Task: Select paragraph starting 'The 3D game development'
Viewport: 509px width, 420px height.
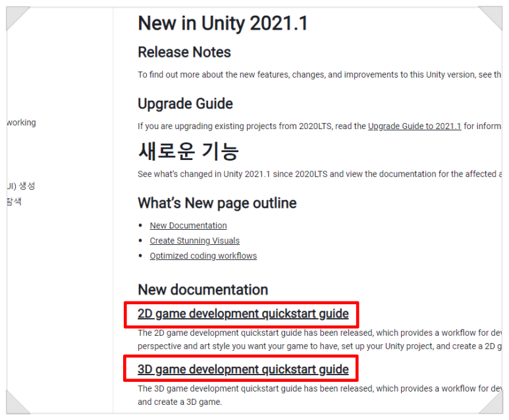Action: coord(319,395)
